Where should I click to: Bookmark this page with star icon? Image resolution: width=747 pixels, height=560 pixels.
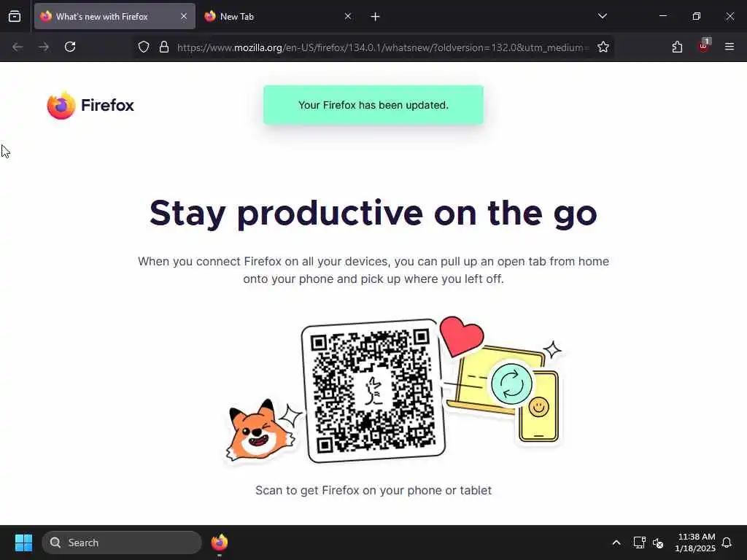[603, 47]
